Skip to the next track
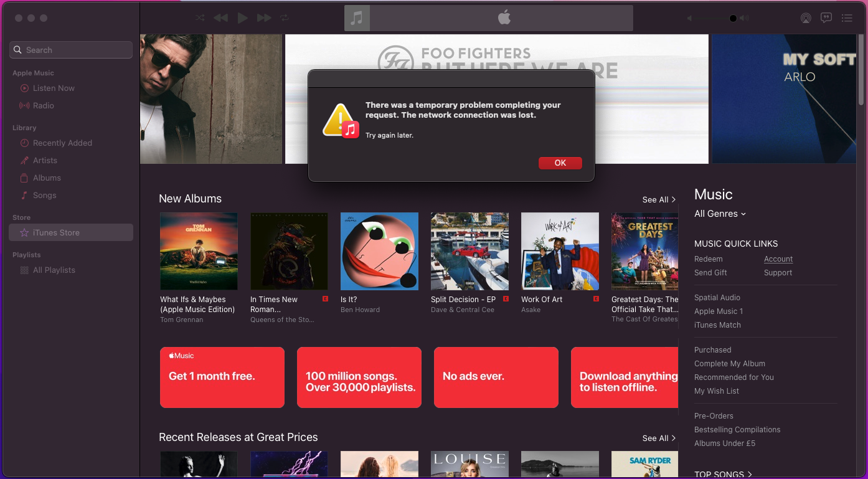This screenshot has width=868, height=479. 264,18
